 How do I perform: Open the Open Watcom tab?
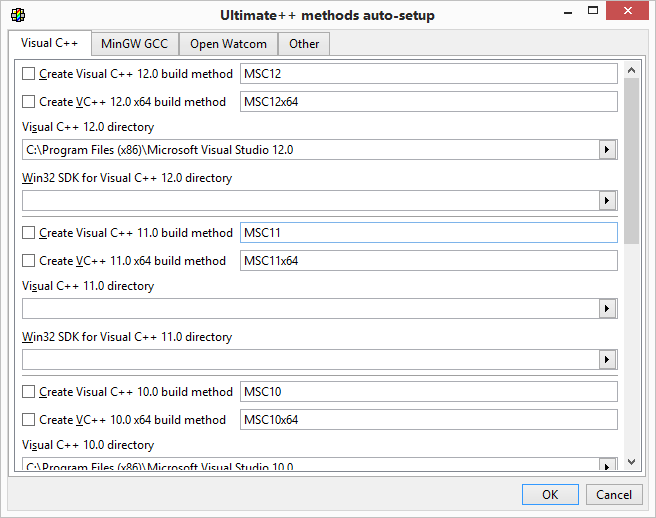[228, 44]
